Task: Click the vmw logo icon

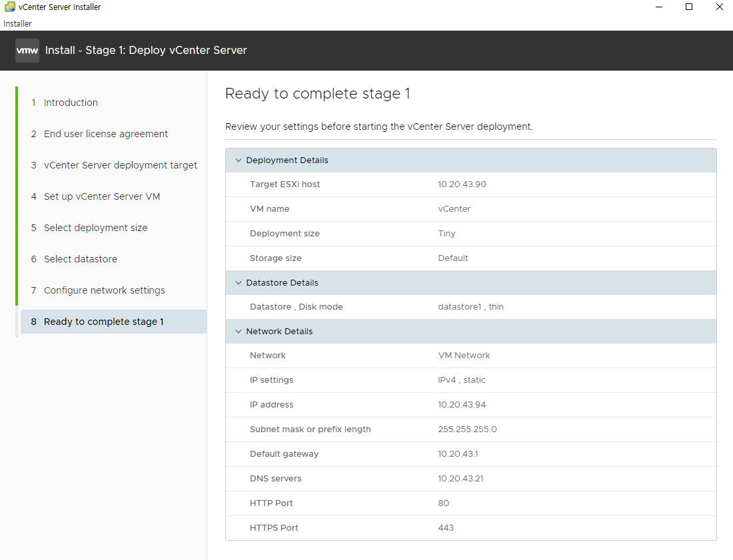Action: [x=27, y=51]
